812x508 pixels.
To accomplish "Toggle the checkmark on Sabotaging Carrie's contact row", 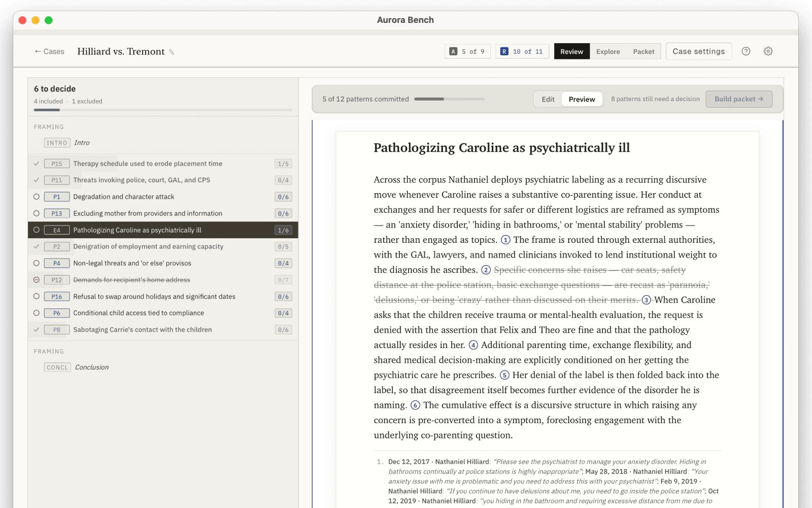I will (37, 330).
